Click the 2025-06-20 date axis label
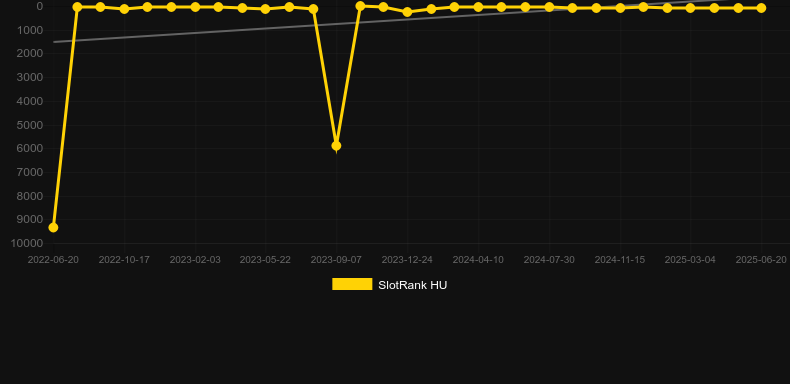The height and width of the screenshot is (384, 790). [761, 260]
